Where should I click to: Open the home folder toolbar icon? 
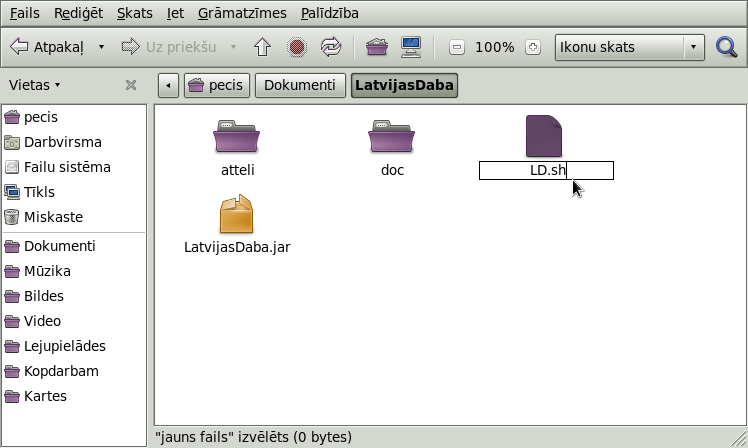tap(376, 47)
